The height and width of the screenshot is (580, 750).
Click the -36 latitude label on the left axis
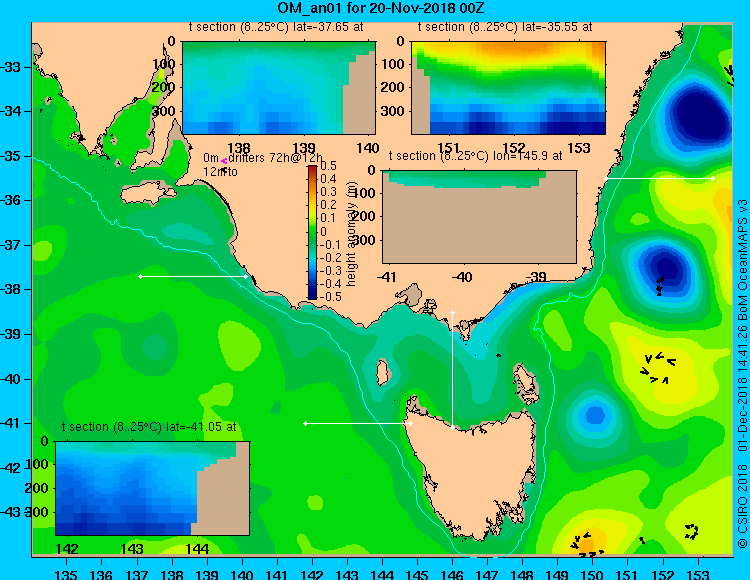[11, 200]
